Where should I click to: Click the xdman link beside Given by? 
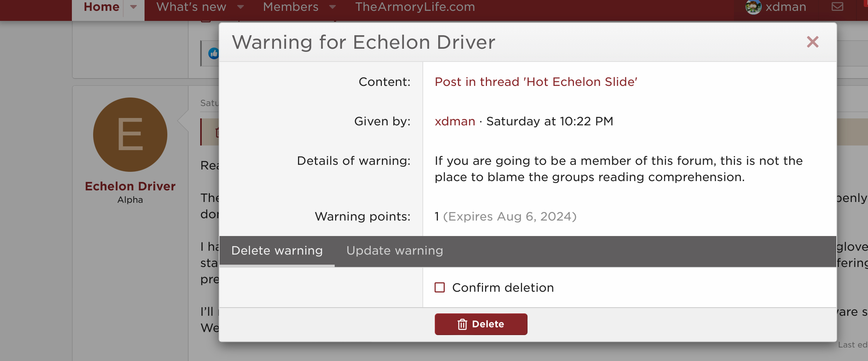pos(455,121)
